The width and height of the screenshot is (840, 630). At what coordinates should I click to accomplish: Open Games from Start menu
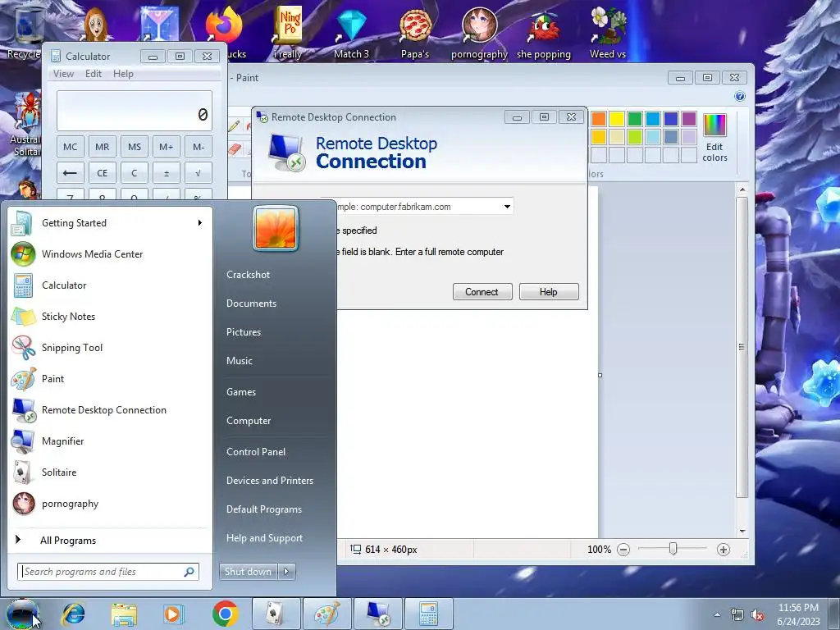coord(241,391)
